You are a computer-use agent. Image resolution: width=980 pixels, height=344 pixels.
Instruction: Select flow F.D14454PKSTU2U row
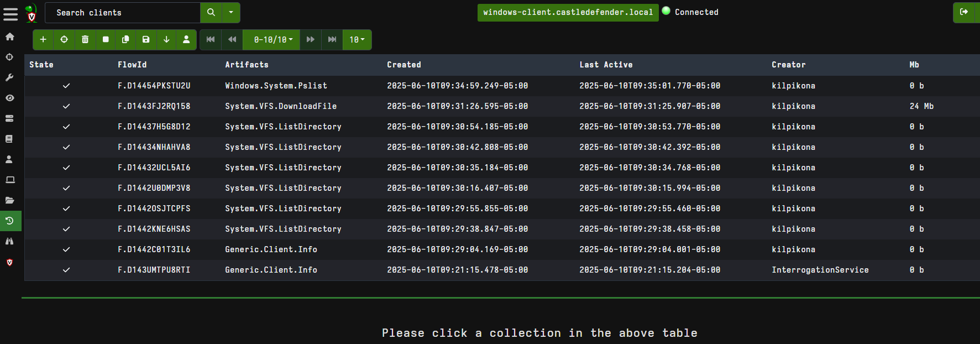click(x=502, y=86)
